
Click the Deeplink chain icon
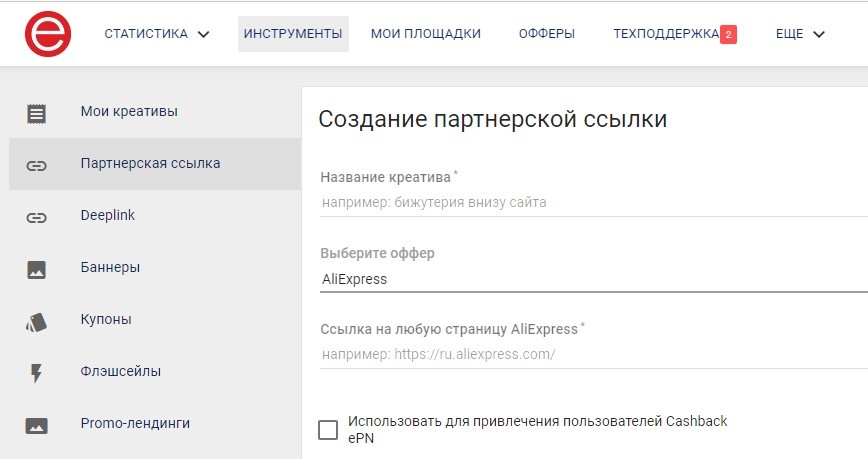point(37,218)
